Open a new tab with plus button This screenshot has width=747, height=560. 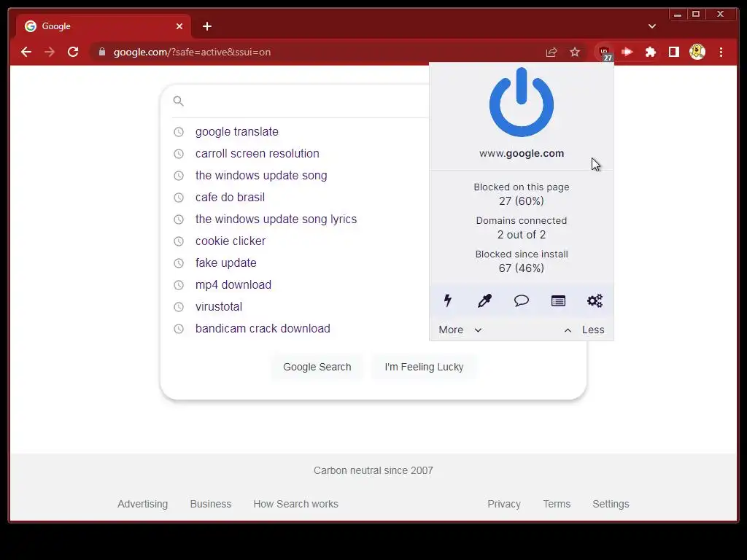(206, 26)
